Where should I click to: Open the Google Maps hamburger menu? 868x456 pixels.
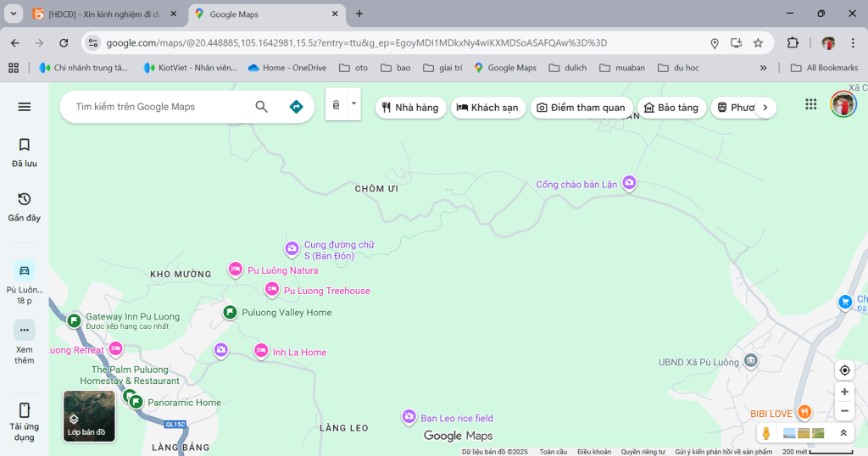tap(25, 107)
